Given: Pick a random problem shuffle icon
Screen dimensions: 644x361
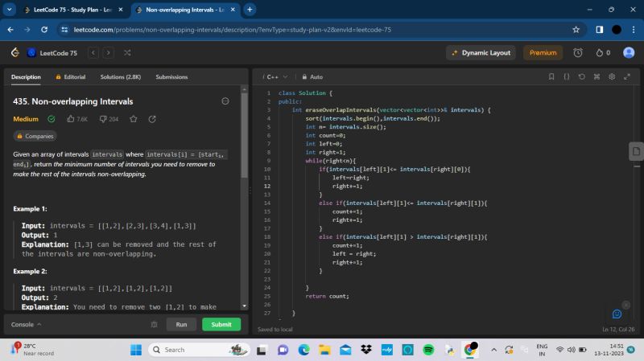Looking at the screenshot, I should (x=127, y=52).
